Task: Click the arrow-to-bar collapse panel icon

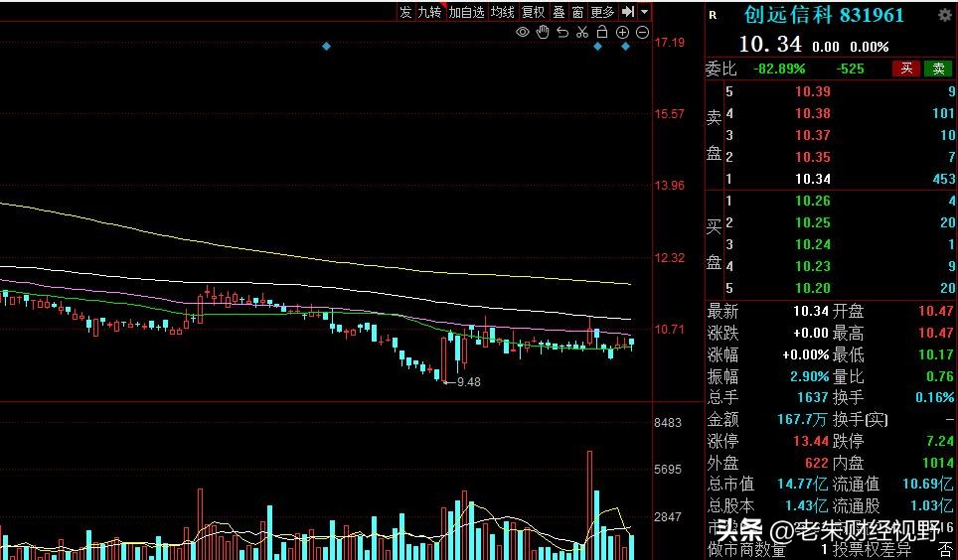Action: tap(627, 12)
